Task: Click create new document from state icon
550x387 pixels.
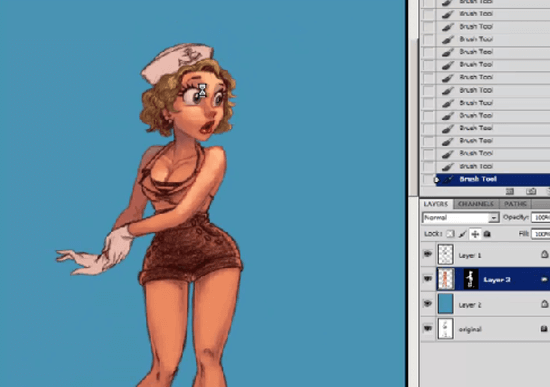Action: (510, 191)
